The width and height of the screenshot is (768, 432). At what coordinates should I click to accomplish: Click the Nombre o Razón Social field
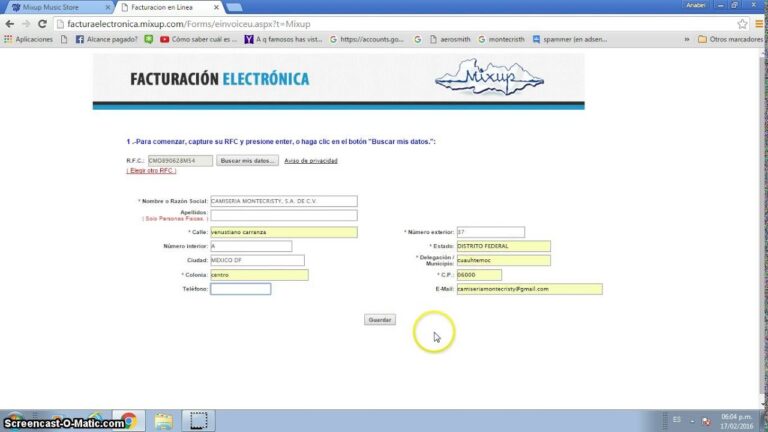tap(284, 201)
